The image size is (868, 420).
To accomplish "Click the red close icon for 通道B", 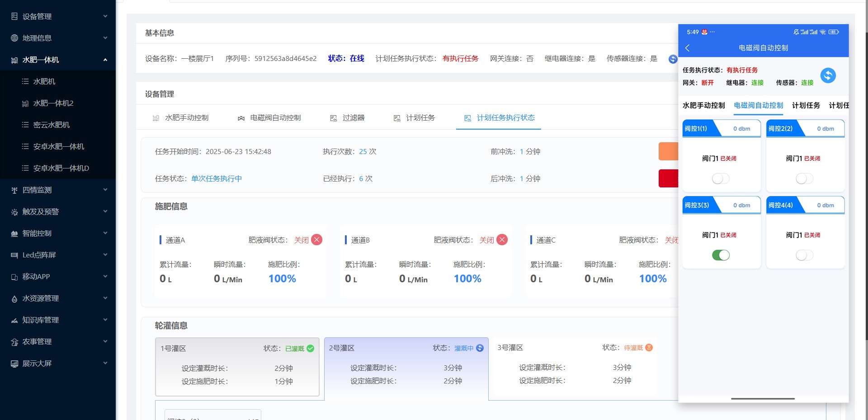I will [x=502, y=240].
